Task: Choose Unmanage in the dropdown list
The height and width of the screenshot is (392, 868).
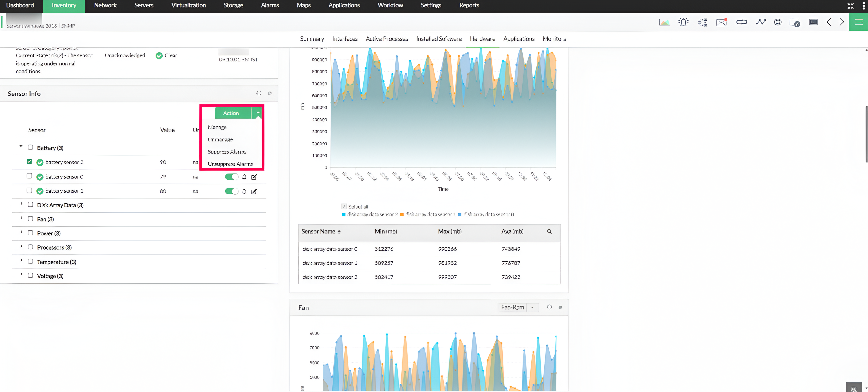Action: pos(220,139)
